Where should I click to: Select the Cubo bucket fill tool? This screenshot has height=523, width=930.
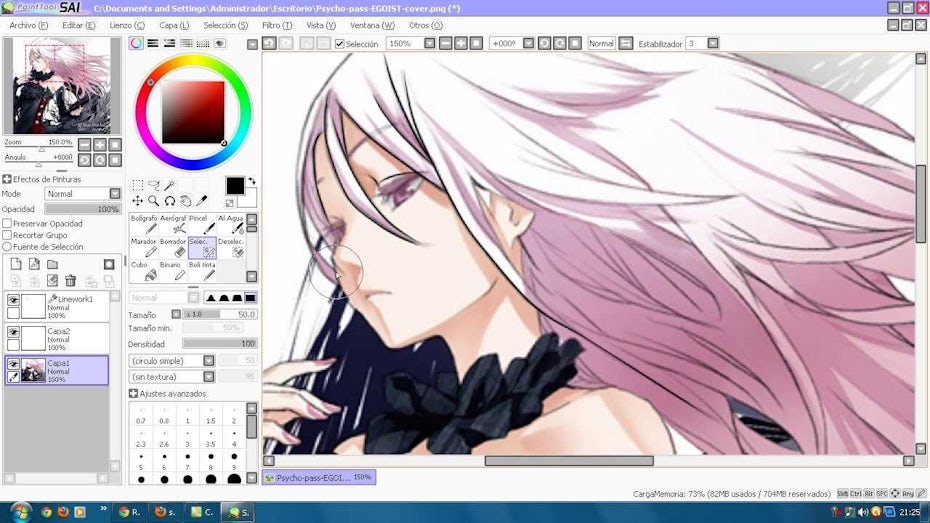tap(143, 271)
